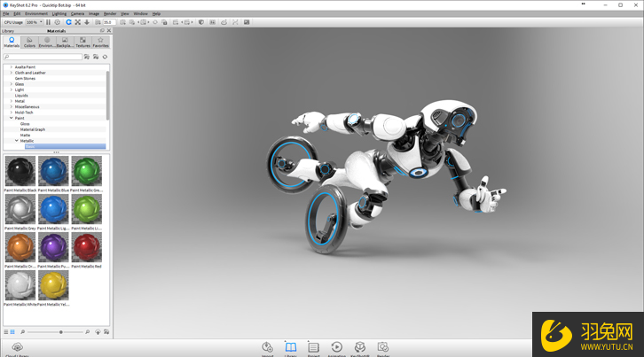Screen dimensions: 644x357
Task: Open the Lighting menu
Action: pyautogui.click(x=59, y=14)
